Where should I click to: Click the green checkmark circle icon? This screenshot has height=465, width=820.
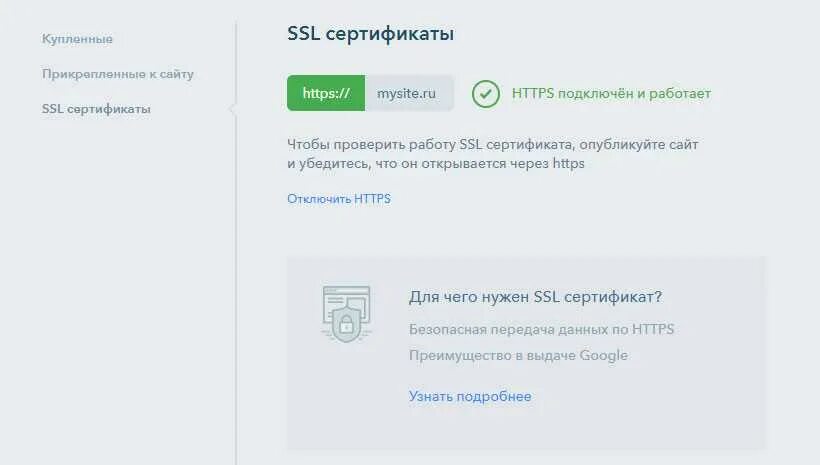485,93
